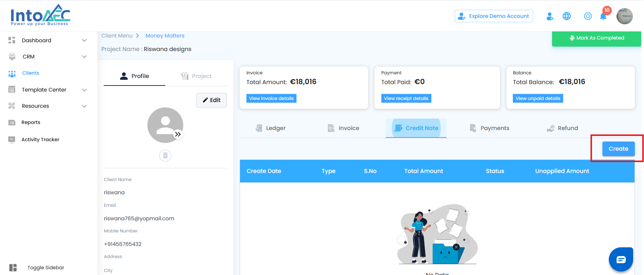Expand the Resources menu chevron
The height and width of the screenshot is (275, 644).
click(84, 106)
